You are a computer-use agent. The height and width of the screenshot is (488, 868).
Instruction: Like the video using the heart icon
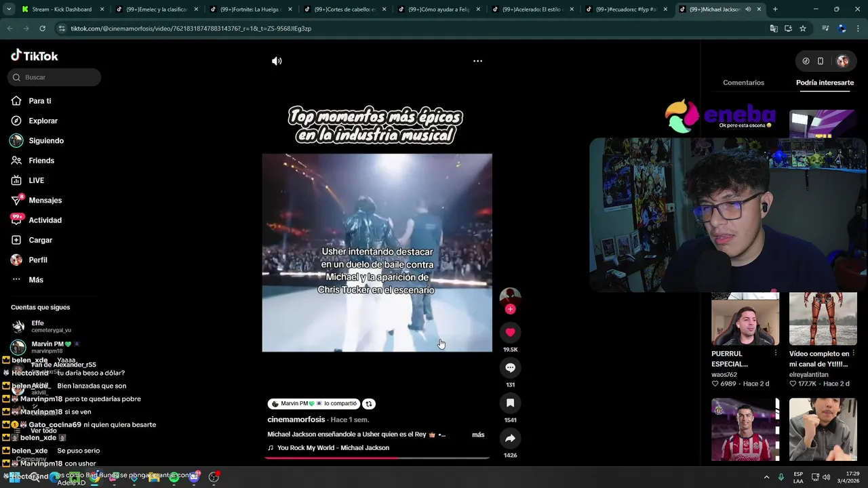pos(510,332)
